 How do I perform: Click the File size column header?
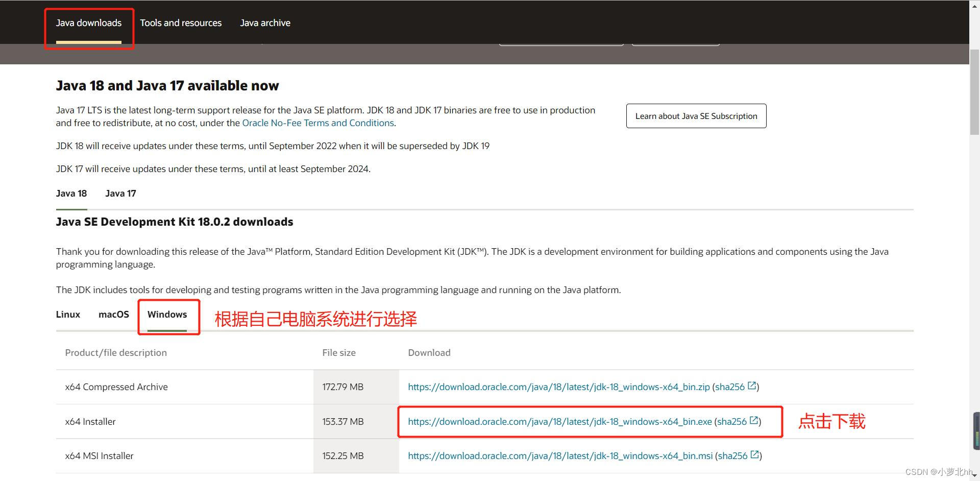(339, 353)
